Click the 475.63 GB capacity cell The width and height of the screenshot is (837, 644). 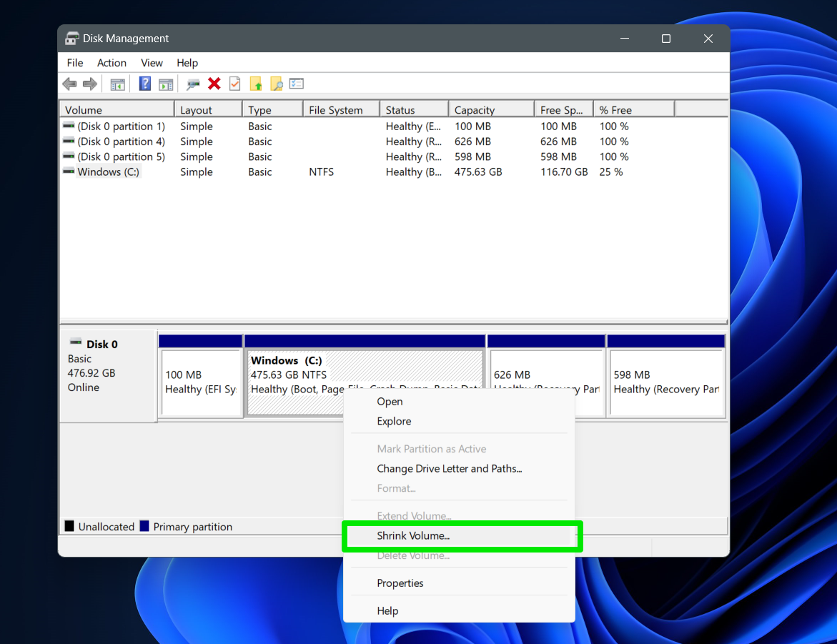pos(478,172)
